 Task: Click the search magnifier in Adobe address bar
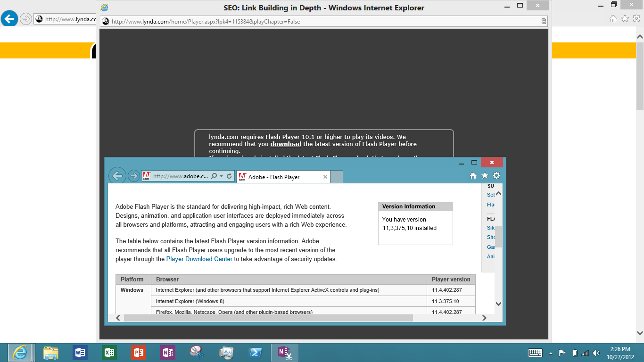[x=214, y=176]
